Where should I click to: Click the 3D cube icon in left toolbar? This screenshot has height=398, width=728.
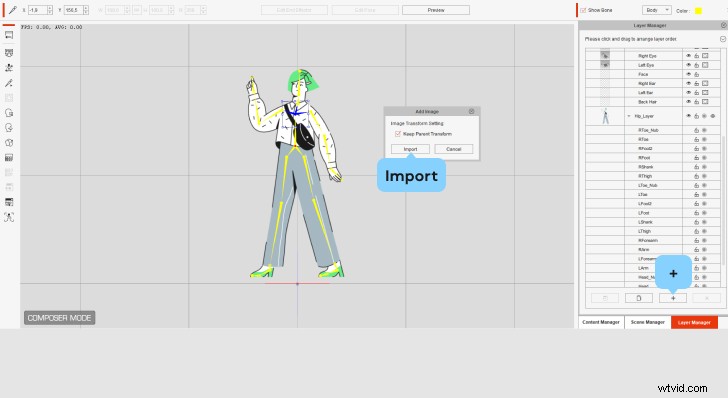(x=9, y=143)
